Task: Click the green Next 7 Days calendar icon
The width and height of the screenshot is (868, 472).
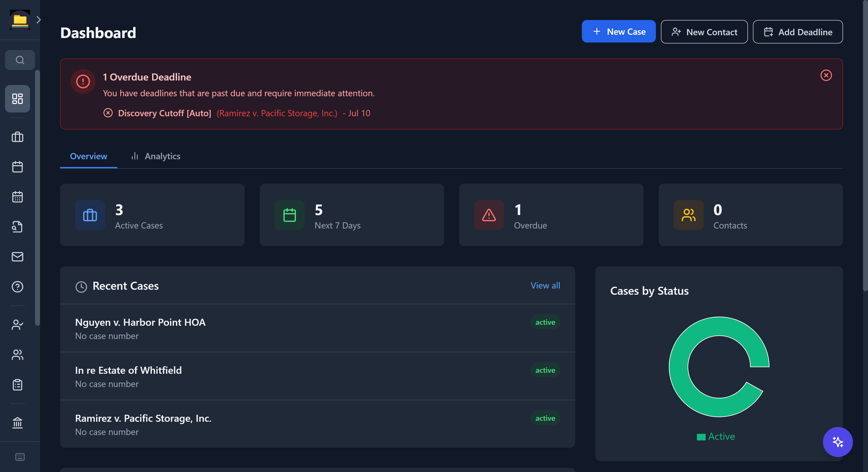Action: point(289,215)
